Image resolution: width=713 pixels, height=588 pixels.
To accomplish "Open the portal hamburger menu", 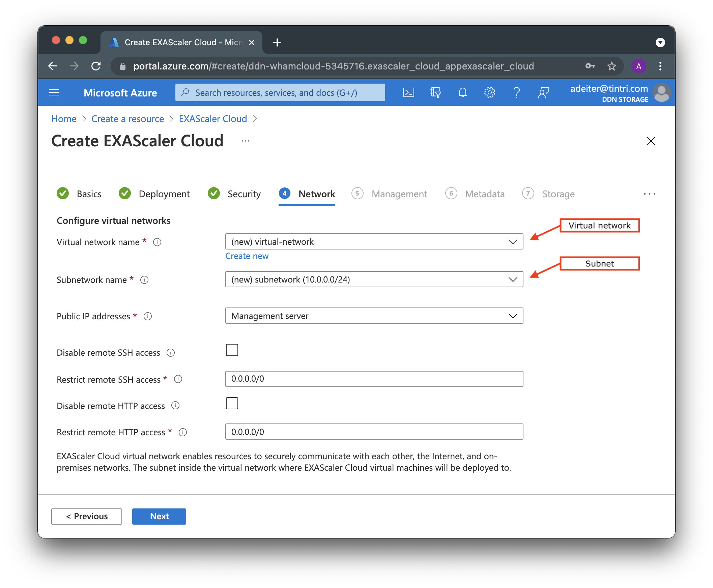I will 54,92.
